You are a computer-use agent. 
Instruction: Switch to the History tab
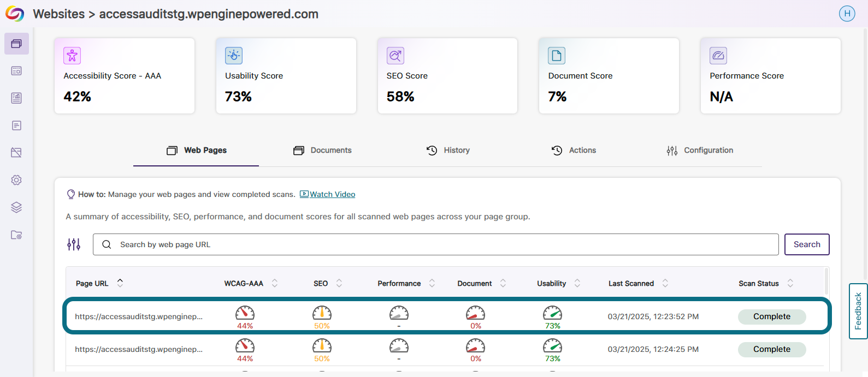coord(448,151)
